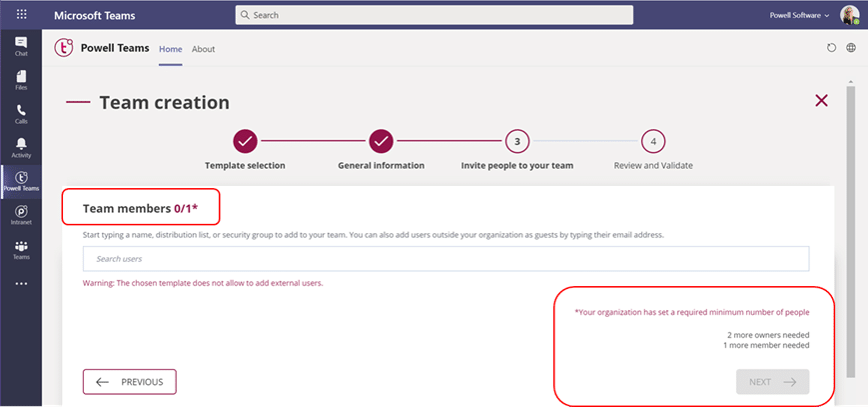The width and height of the screenshot is (868, 407).
Task: Open Teams in the left sidebar
Action: pos(21,250)
